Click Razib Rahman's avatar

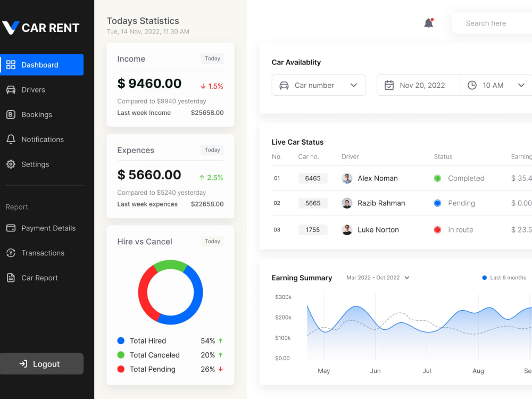(x=347, y=203)
